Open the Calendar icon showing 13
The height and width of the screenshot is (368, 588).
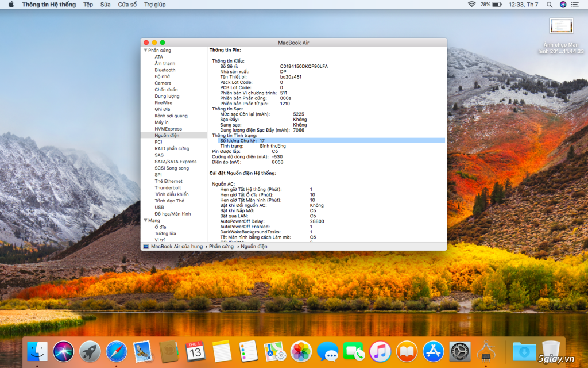[x=195, y=351]
